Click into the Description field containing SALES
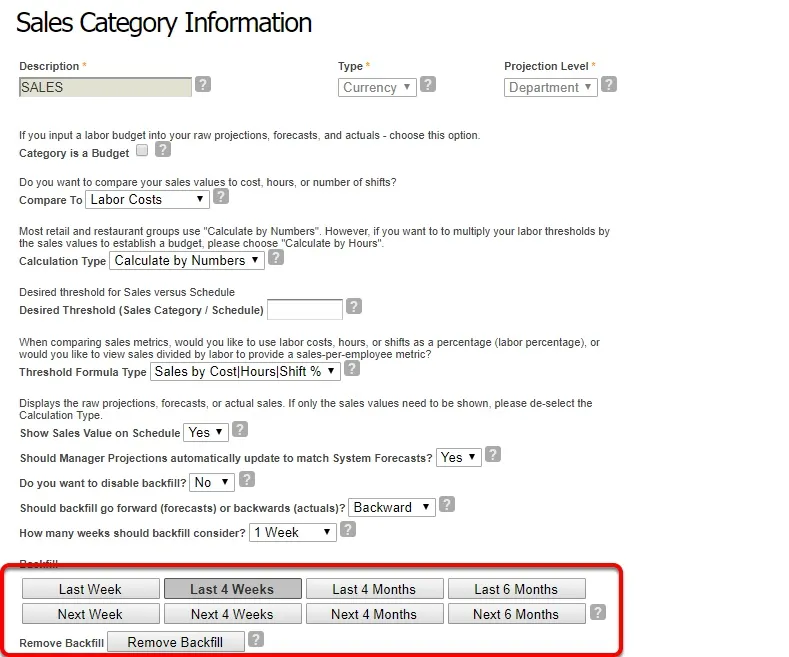 pos(105,88)
